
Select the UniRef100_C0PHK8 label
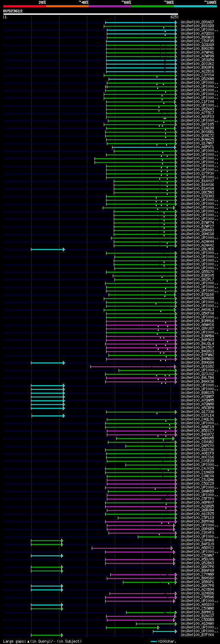tap(197, 541)
